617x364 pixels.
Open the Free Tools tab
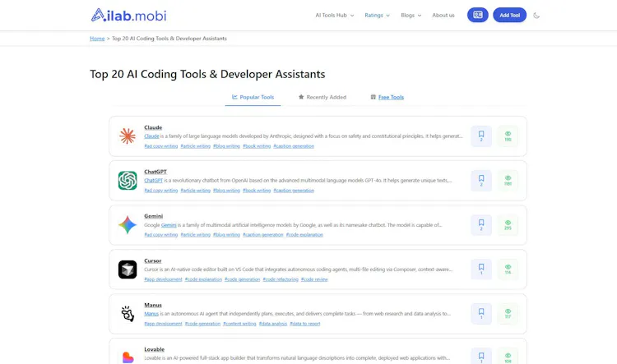click(387, 97)
